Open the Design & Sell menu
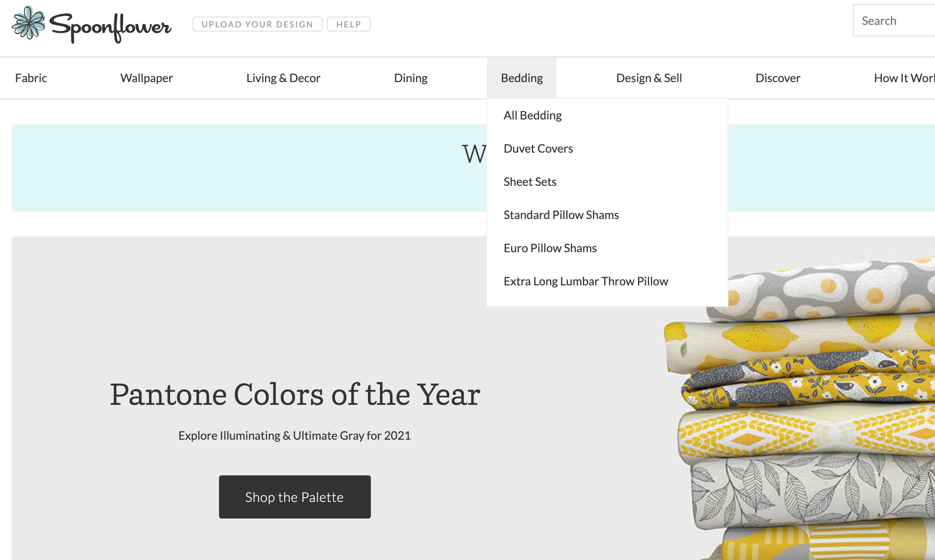This screenshot has height=560, width=935. [649, 78]
